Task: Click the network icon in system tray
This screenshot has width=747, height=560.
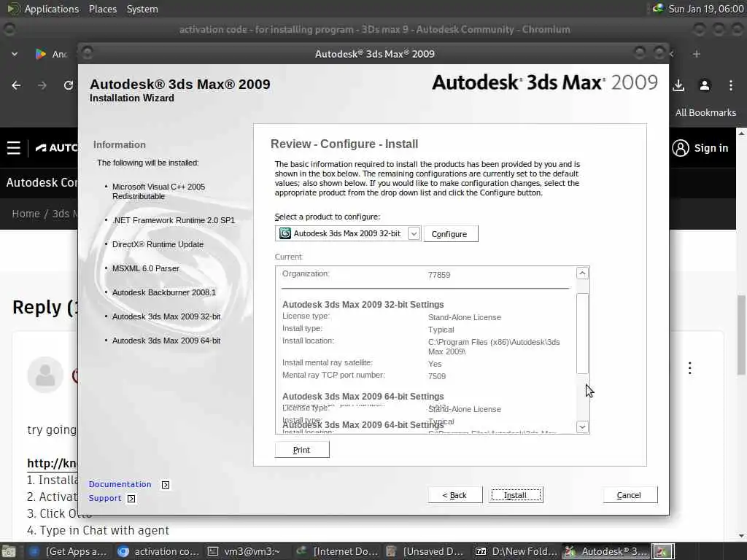Action: pyautogui.click(x=658, y=8)
